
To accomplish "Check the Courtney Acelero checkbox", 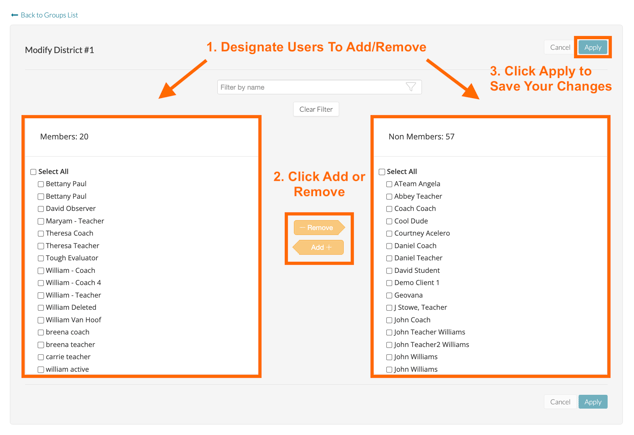I will pyautogui.click(x=390, y=233).
